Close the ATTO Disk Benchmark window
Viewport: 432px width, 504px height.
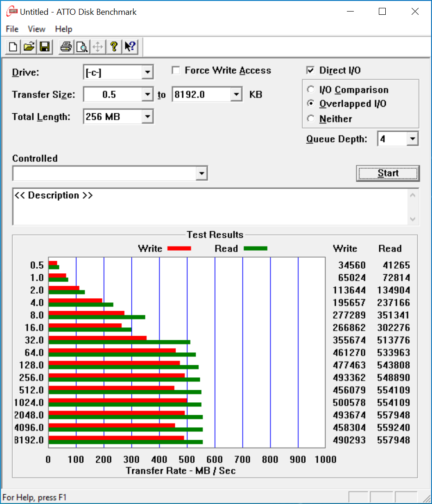tap(415, 12)
